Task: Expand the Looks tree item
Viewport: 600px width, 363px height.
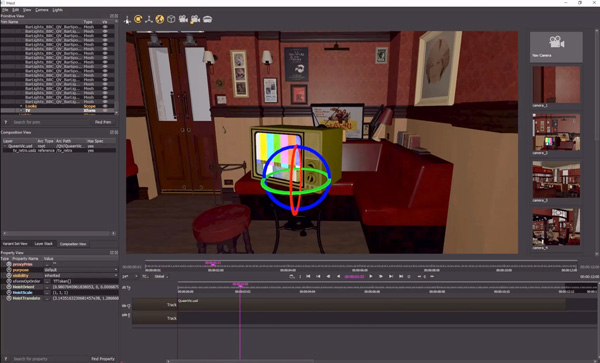Action: click(x=21, y=106)
